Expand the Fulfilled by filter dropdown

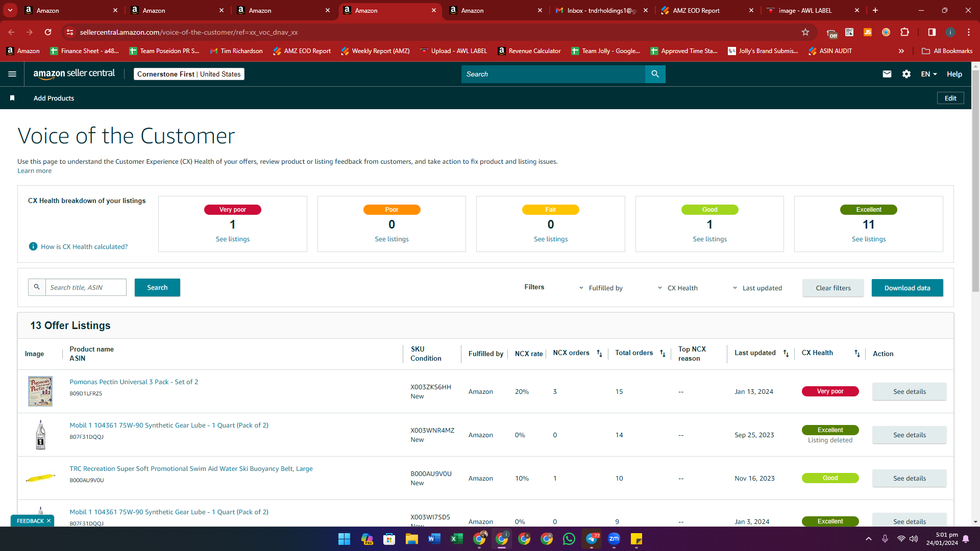point(601,288)
